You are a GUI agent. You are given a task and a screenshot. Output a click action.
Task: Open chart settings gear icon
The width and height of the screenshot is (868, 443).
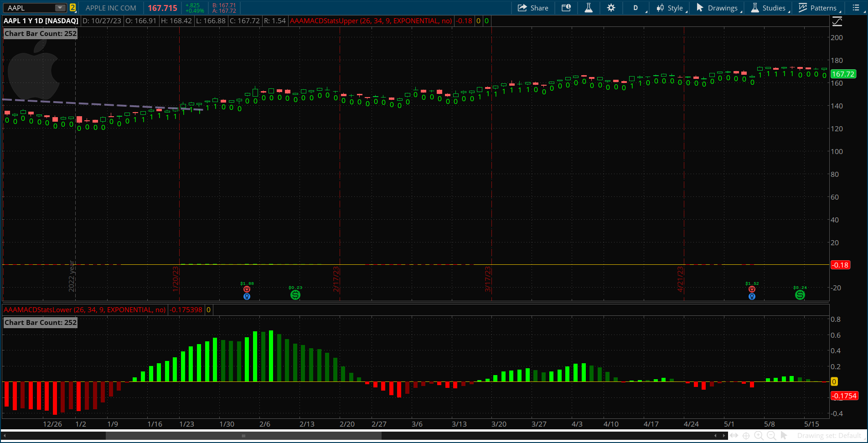[611, 8]
